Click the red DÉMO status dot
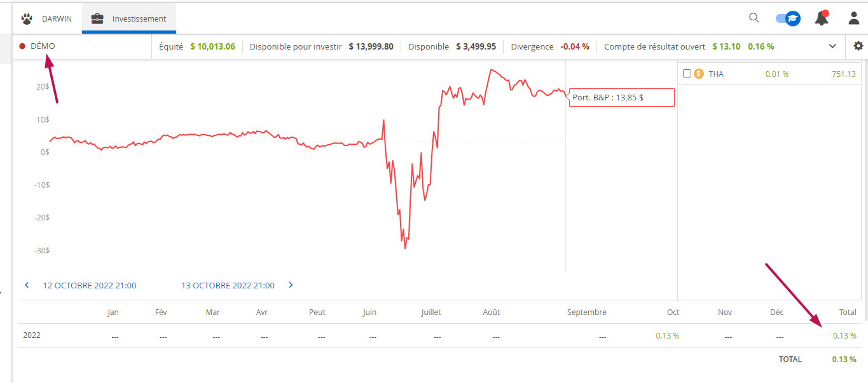The image size is (868, 383). click(22, 46)
